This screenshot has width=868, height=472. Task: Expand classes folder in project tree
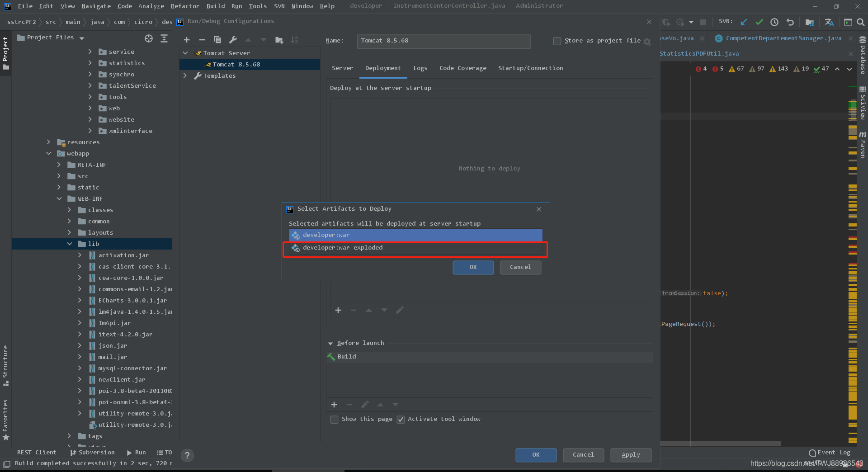point(70,210)
